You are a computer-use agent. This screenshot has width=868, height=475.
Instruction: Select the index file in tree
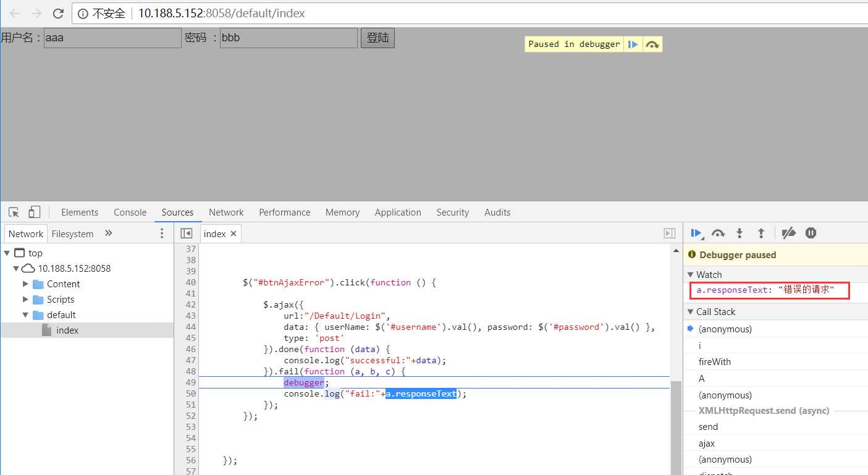[86, 330]
